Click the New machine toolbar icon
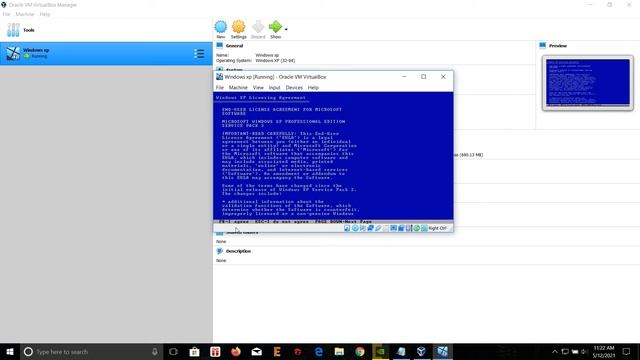Image resolution: width=640 pixels, height=360 pixels. click(x=221, y=27)
